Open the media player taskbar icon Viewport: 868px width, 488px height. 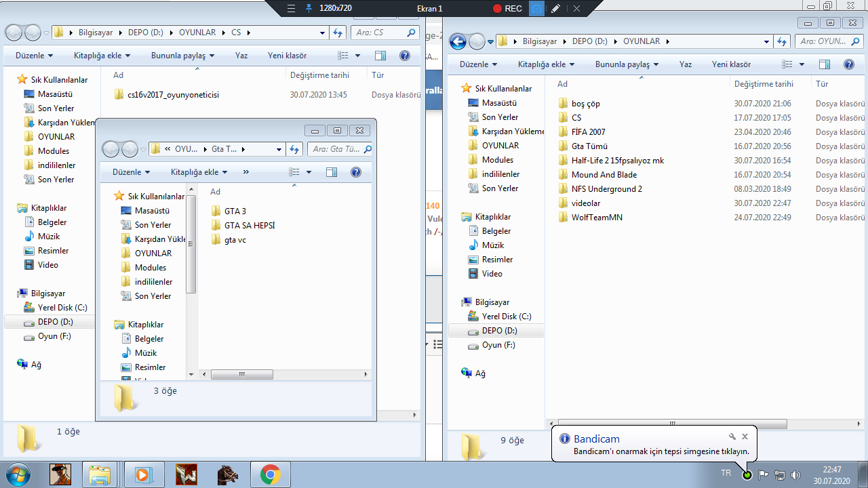pos(143,475)
